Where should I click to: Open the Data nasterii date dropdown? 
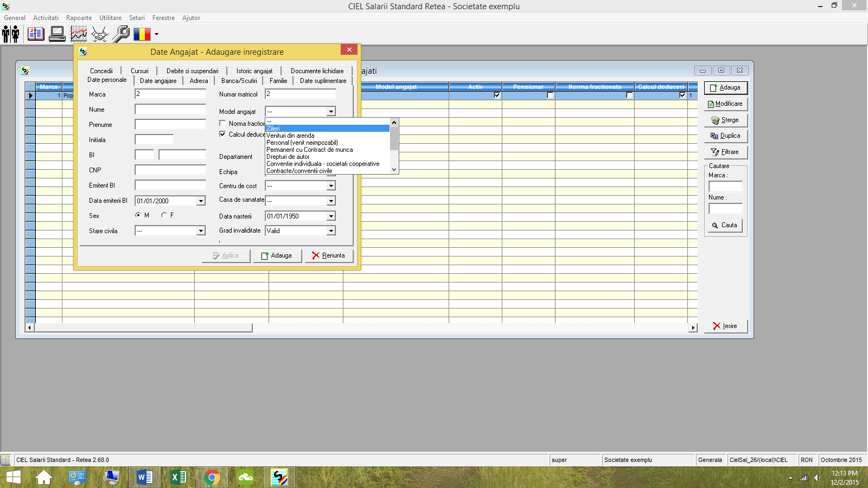click(x=331, y=216)
